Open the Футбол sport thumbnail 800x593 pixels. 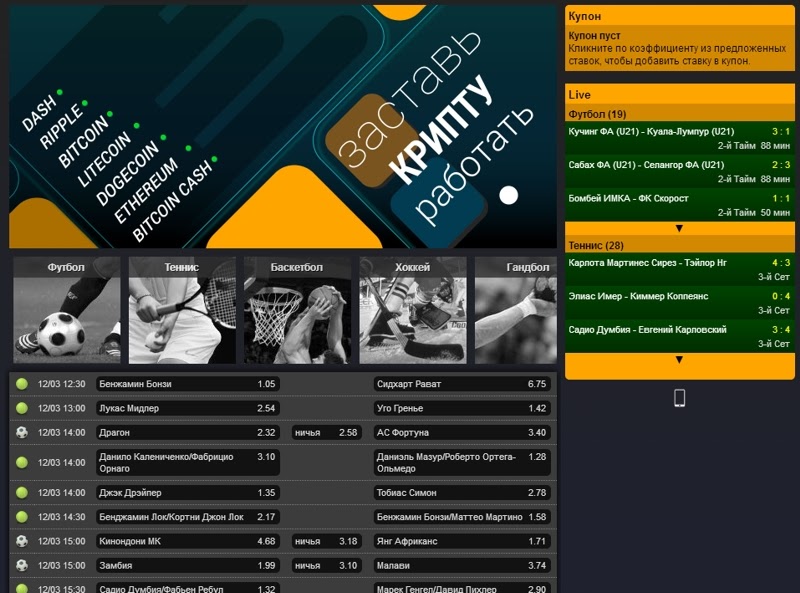(x=66, y=311)
